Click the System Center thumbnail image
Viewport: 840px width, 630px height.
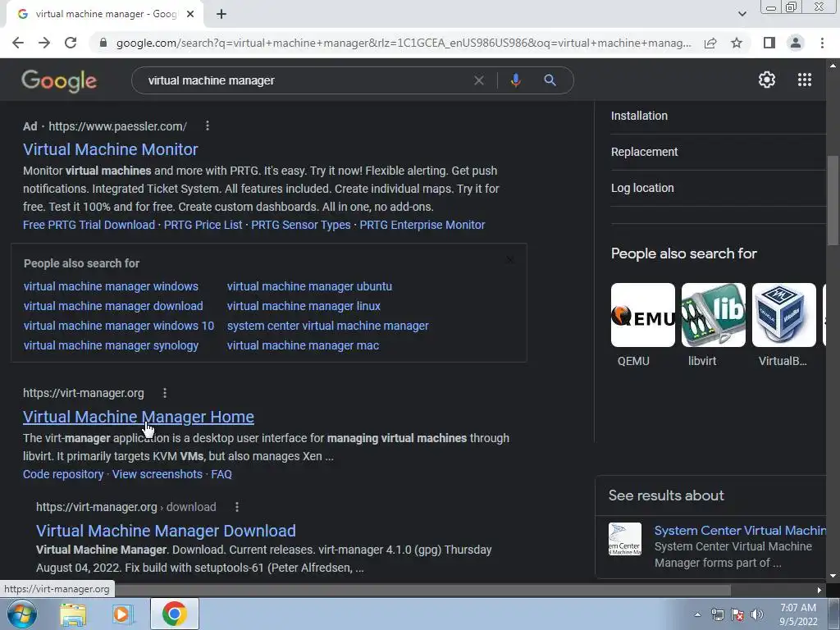coord(625,539)
